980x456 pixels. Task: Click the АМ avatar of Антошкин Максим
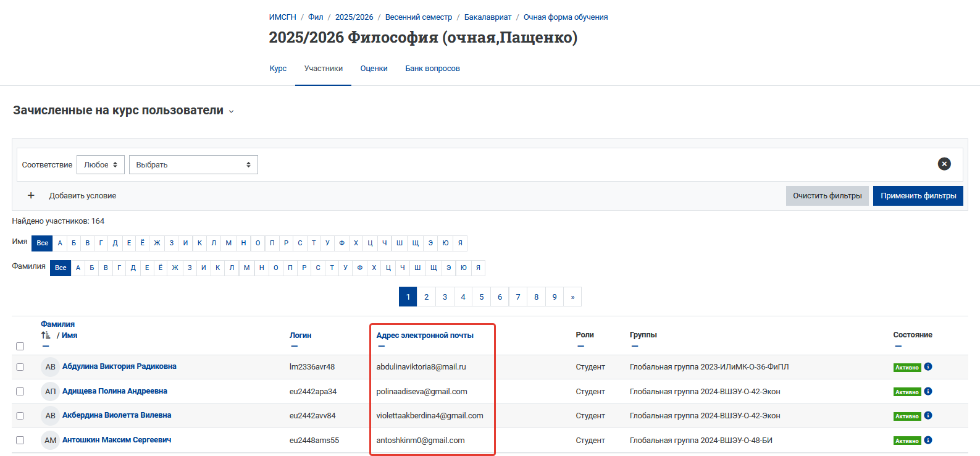tap(51, 441)
